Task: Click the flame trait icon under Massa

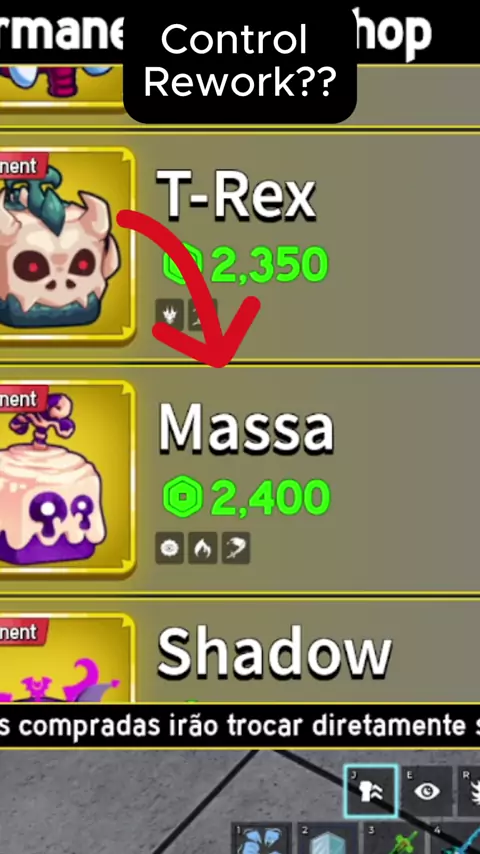Action: [x=203, y=548]
